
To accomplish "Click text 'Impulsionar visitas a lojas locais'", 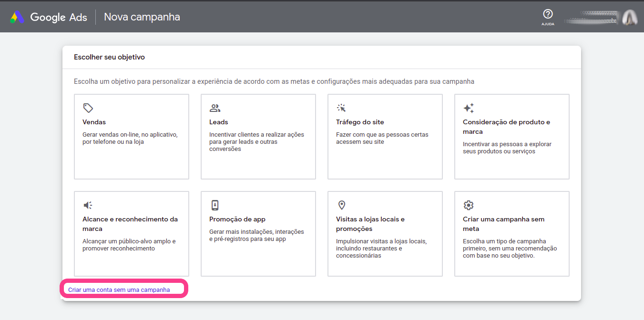I will [x=381, y=249].
